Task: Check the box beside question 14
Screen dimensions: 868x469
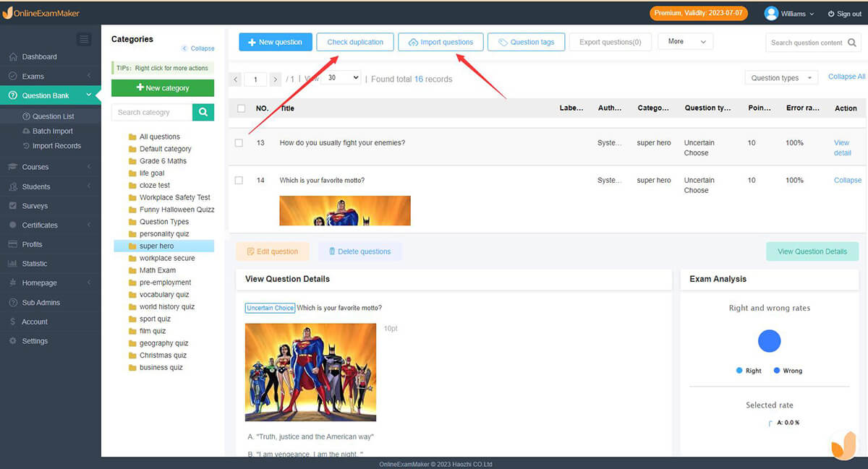Action: click(x=239, y=180)
